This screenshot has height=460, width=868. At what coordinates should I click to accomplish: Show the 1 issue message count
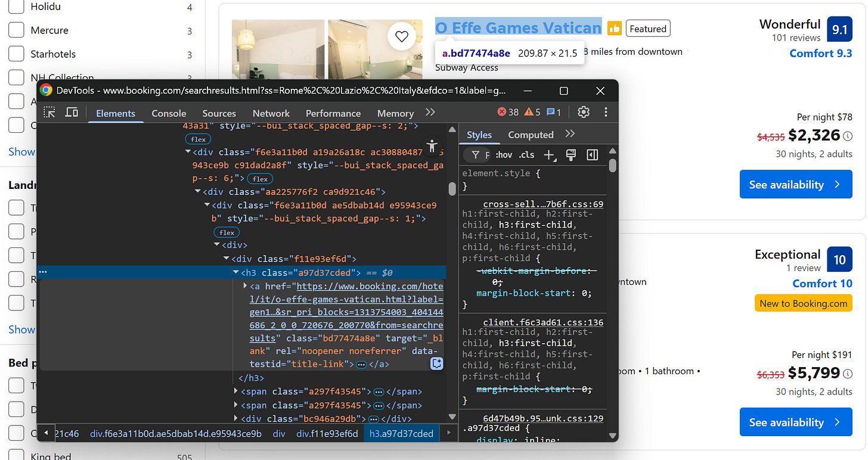coord(554,112)
